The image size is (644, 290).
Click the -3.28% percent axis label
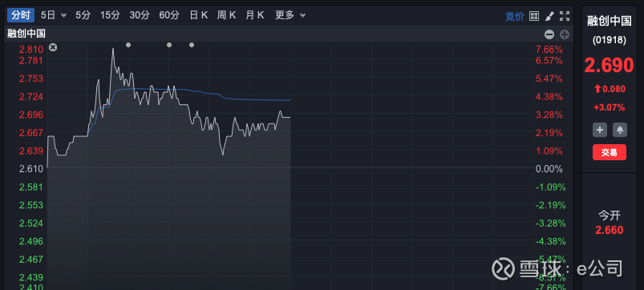click(550, 224)
